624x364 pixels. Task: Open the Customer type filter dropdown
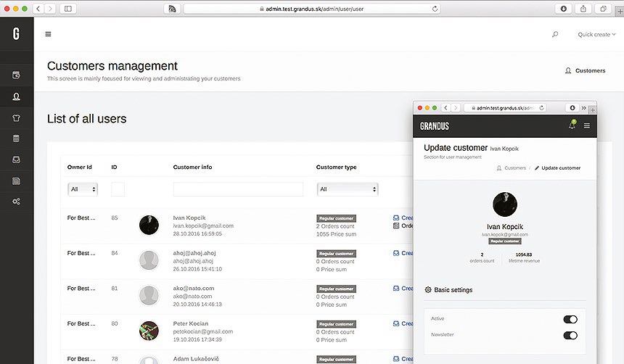(348, 189)
